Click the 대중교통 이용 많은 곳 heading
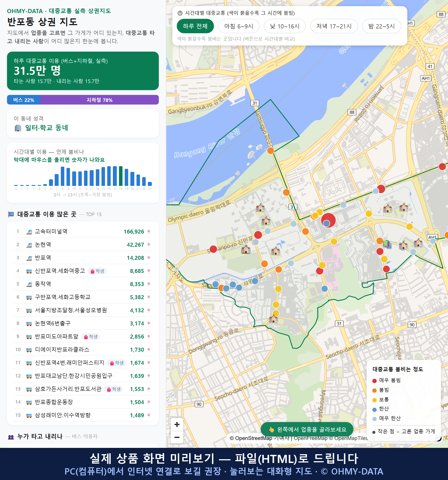Viewport: 448px width, 480px height. [x=47, y=214]
